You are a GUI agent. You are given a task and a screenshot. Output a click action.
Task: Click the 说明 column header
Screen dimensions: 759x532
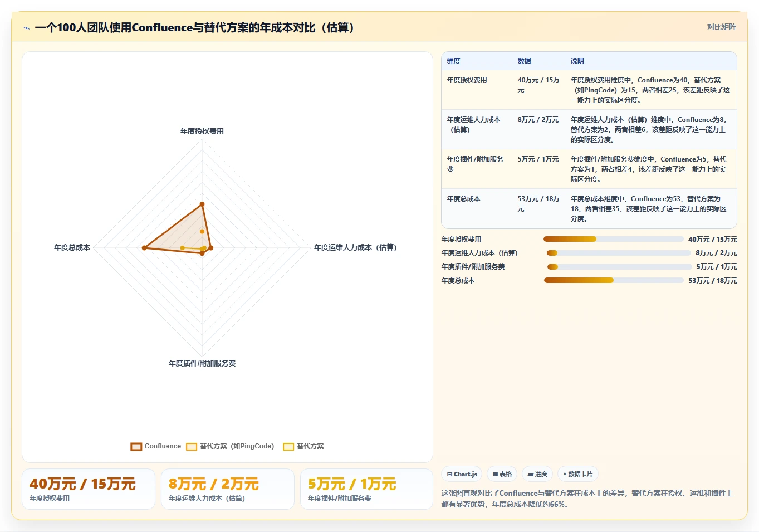pos(577,61)
